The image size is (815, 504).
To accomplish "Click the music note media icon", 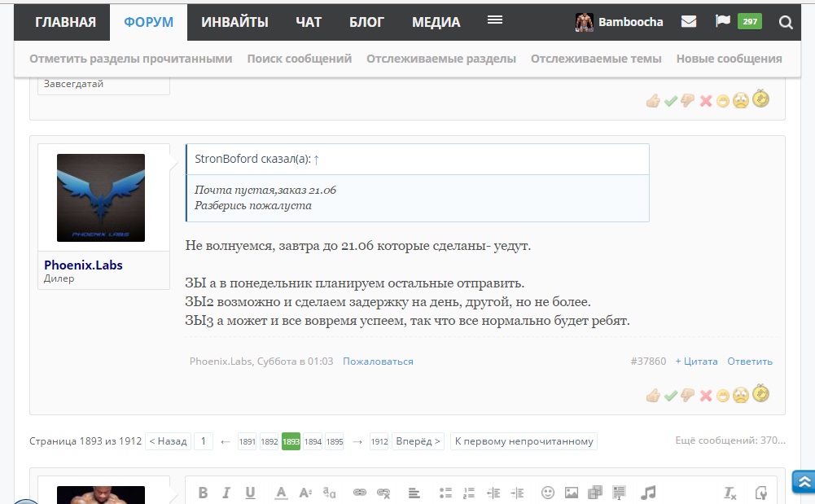I will [x=648, y=493].
